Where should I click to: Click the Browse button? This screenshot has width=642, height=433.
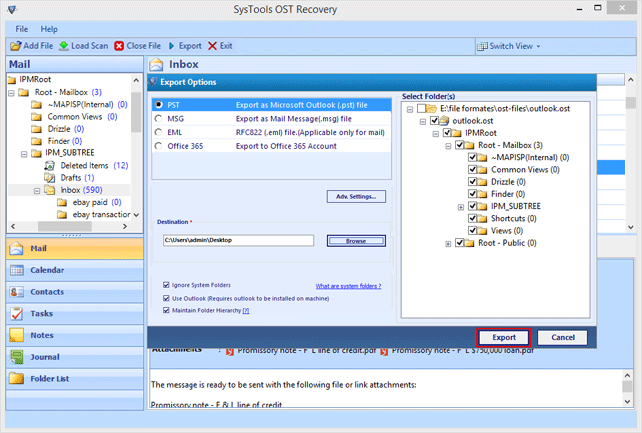356,241
